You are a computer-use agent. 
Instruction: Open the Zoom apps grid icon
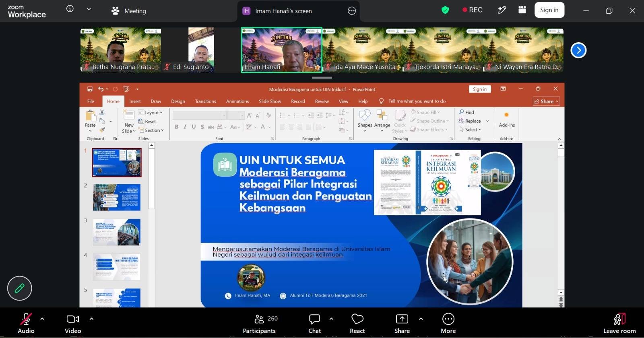pyautogui.click(x=522, y=10)
